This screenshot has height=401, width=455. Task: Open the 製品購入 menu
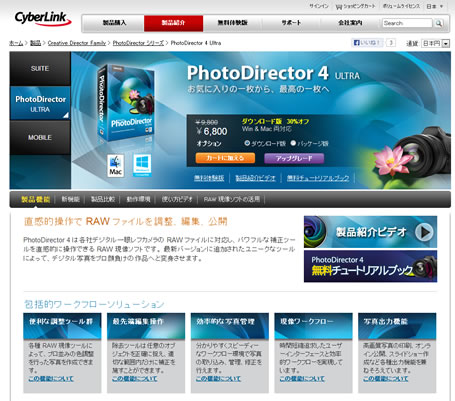click(114, 23)
